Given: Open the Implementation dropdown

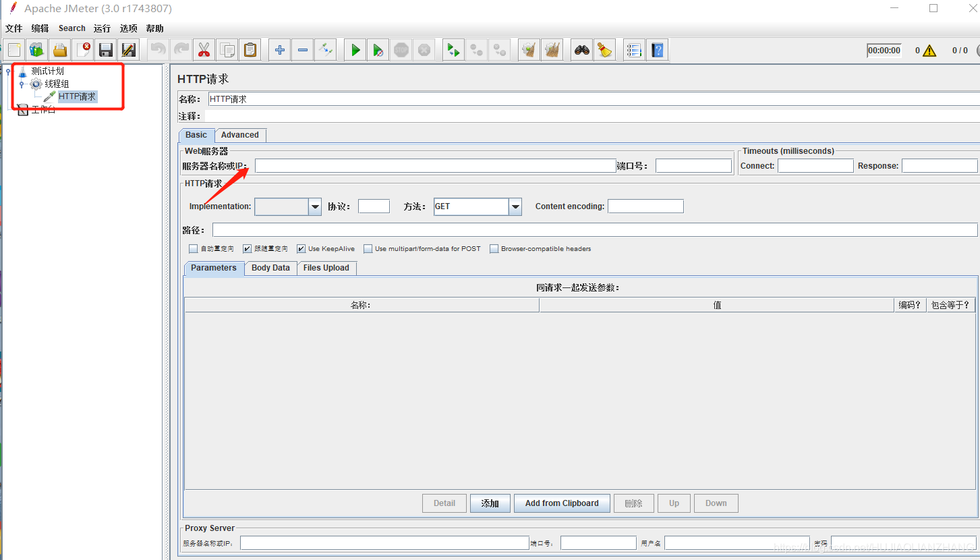Looking at the screenshot, I should point(315,206).
